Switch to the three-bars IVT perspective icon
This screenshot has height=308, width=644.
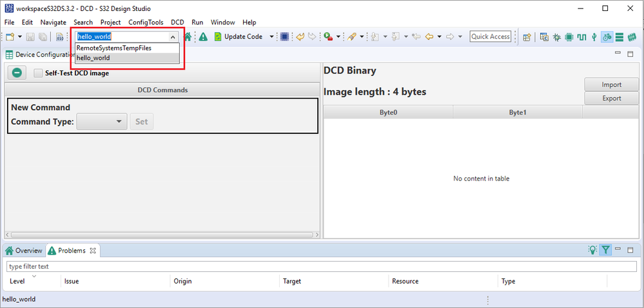pyautogui.click(x=620, y=37)
